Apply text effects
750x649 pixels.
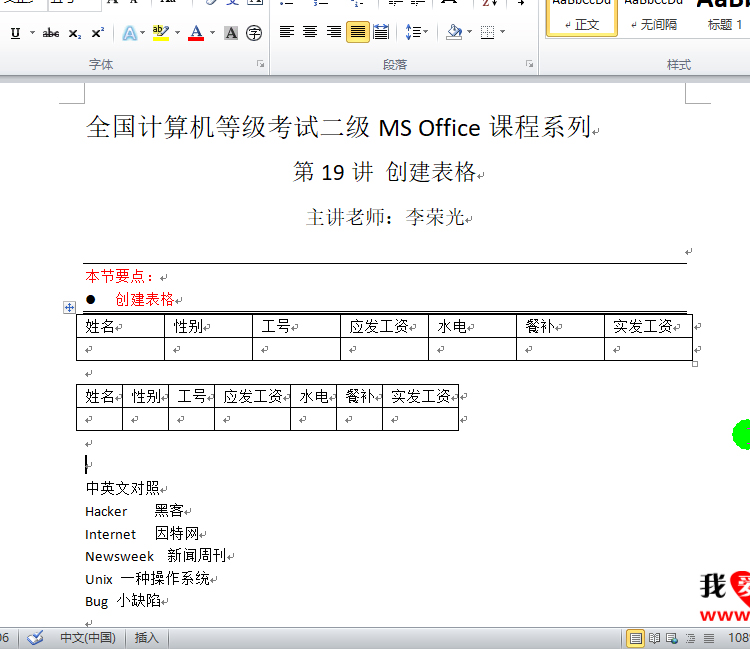[130, 33]
